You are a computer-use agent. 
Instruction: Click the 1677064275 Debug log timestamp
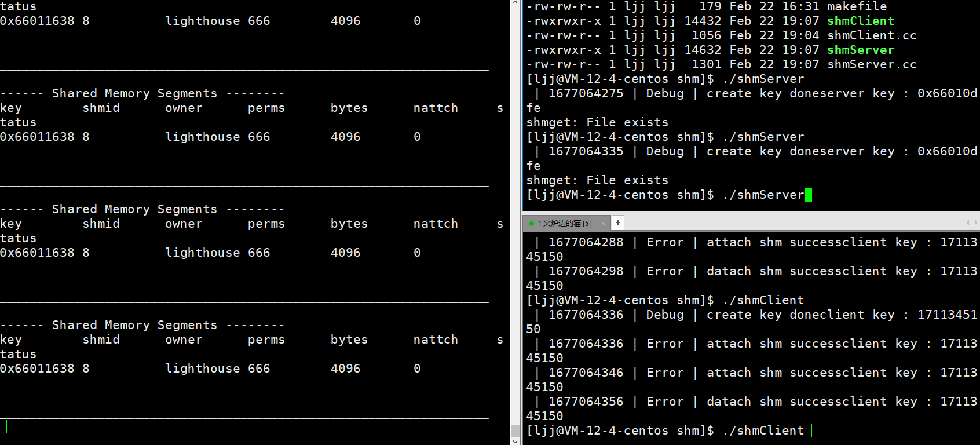click(586, 93)
